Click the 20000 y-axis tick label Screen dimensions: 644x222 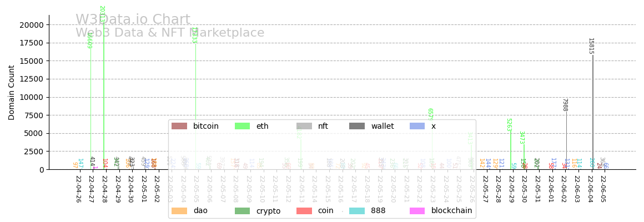tap(32, 25)
